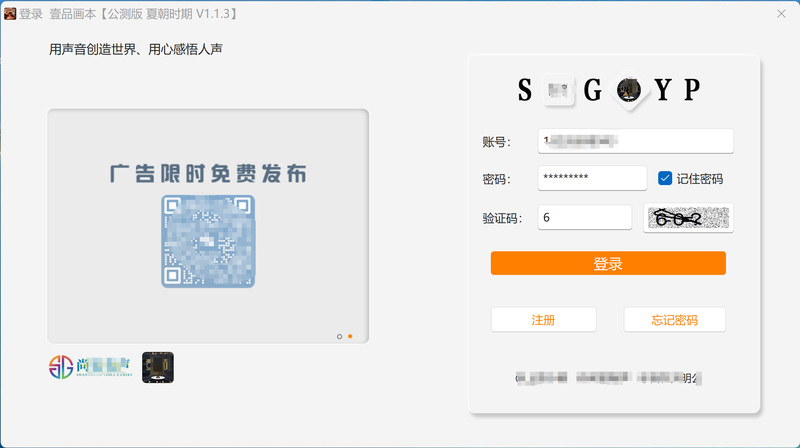The width and height of the screenshot is (800, 448).
Task: Focus the 账号 account input field
Action: (x=636, y=141)
